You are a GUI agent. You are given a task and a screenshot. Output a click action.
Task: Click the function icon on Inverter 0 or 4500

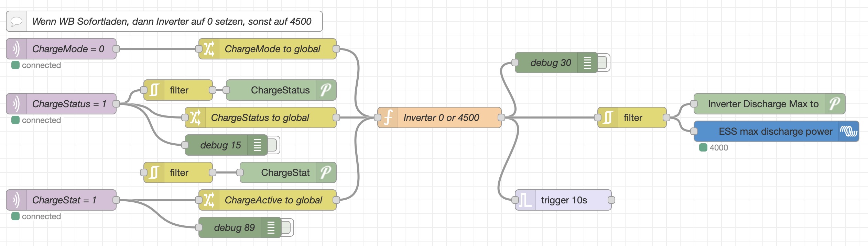click(388, 118)
